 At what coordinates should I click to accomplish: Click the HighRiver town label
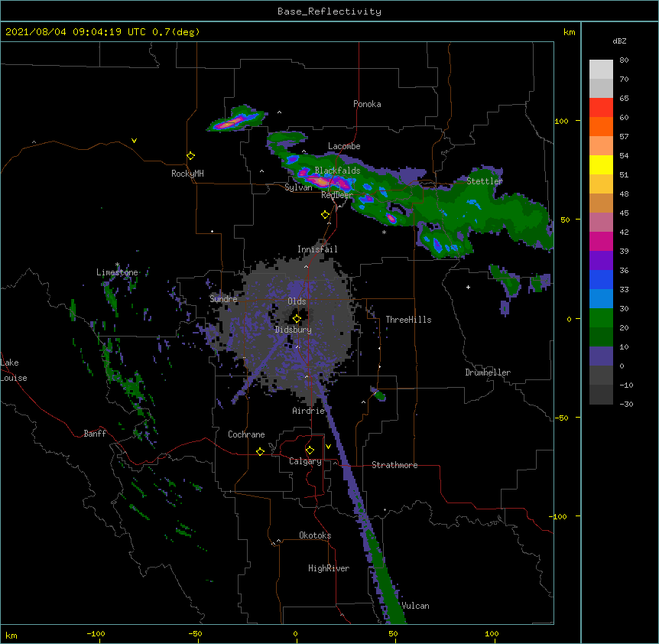(329, 568)
